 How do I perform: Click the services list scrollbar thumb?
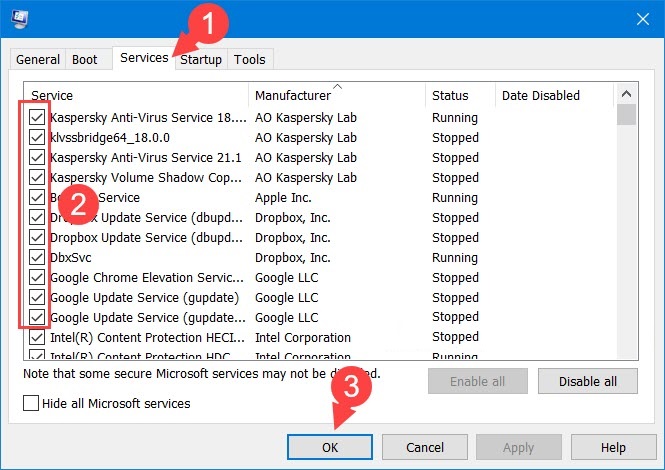pyautogui.click(x=626, y=115)
